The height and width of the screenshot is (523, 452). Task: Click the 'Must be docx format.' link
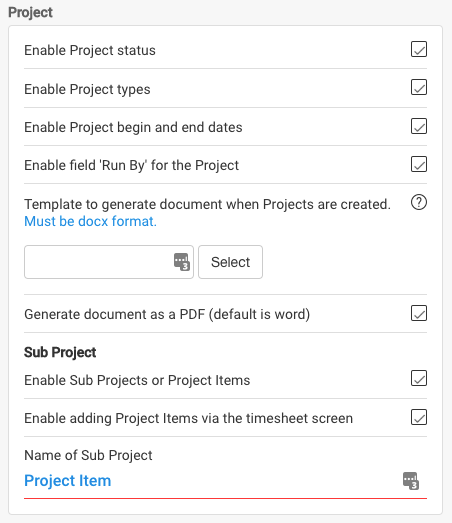pyautogui.click(x=90, y=221)
